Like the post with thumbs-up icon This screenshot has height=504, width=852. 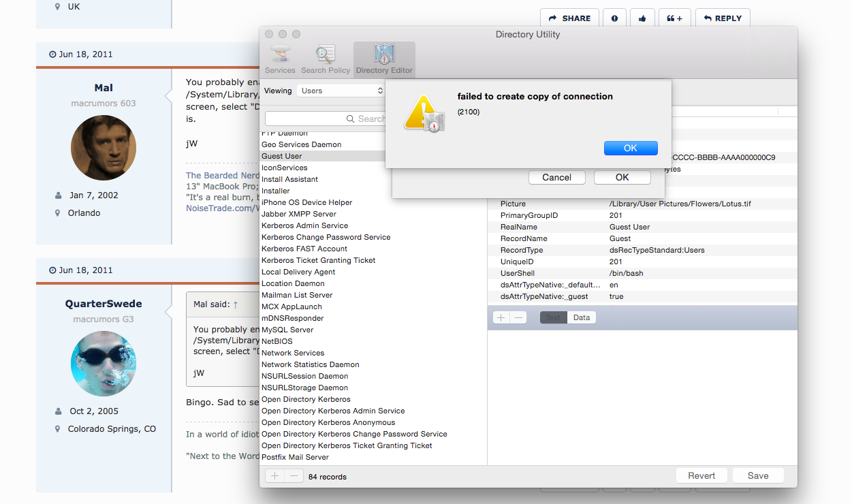coord(642,18)
